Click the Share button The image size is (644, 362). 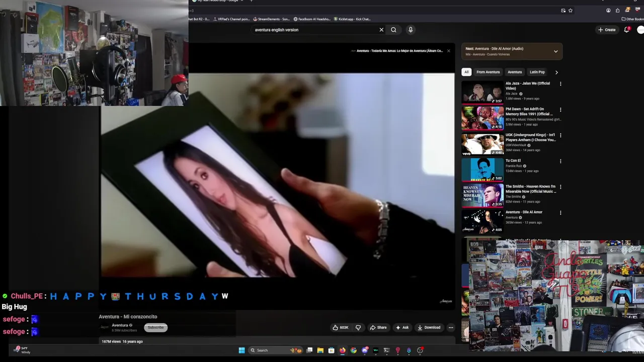tap(378, 327)
